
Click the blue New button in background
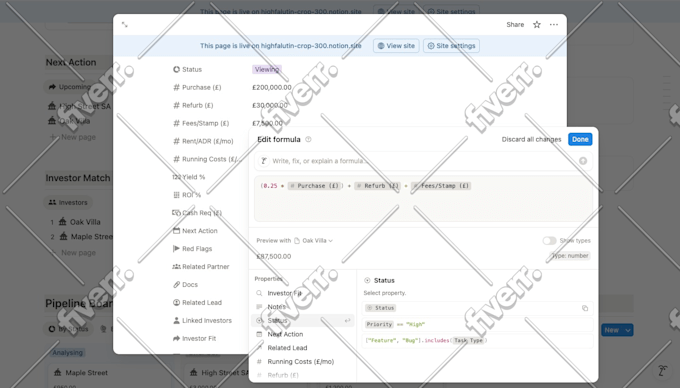point(611,330)
